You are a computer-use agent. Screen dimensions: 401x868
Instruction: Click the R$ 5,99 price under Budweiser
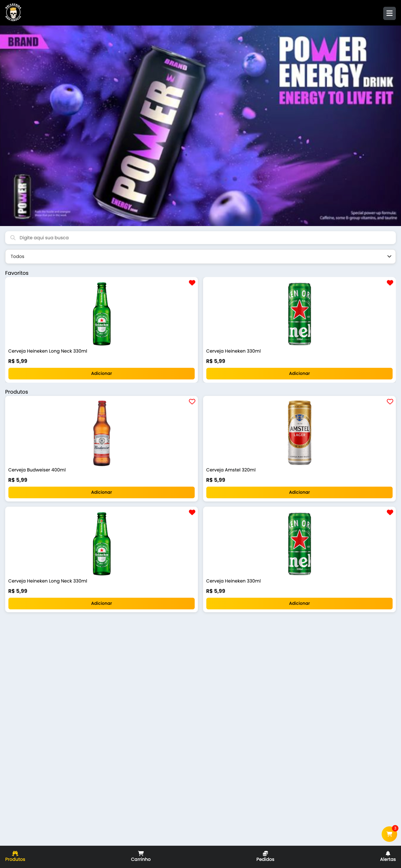click(18, 480)
